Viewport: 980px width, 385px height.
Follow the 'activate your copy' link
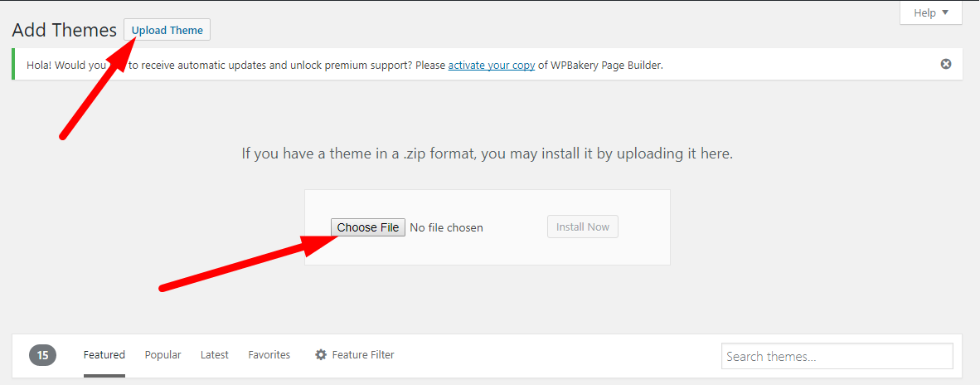click(492, 65)
